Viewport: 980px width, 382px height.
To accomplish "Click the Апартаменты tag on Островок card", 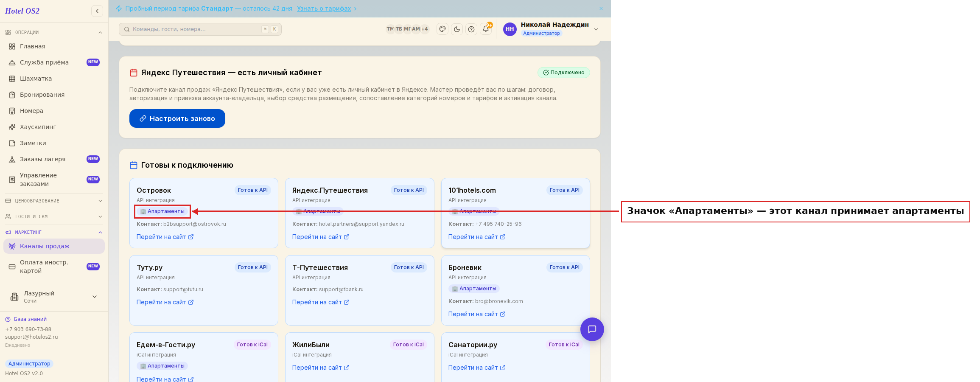I will pyautogui.click(x=162, y=211).
